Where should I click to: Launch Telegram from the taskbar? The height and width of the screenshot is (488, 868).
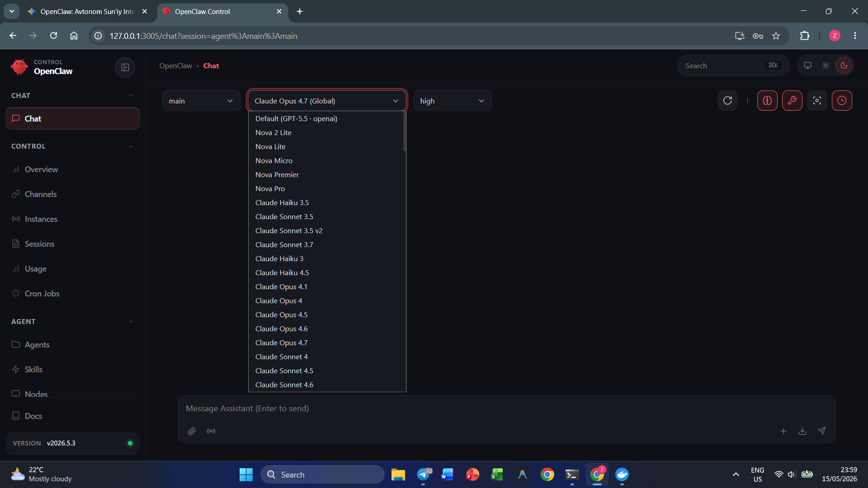(424, 474)
